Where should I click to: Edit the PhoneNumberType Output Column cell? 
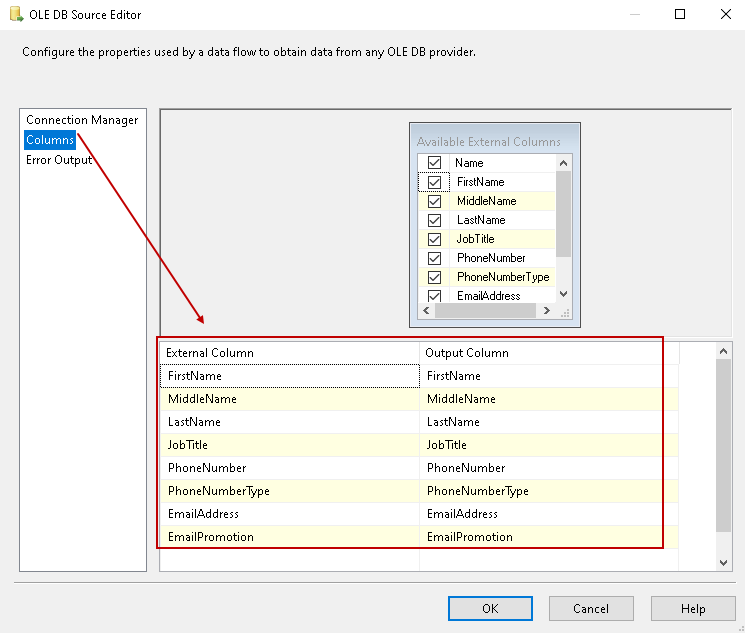pyautogui.click(x=549, y=490)
